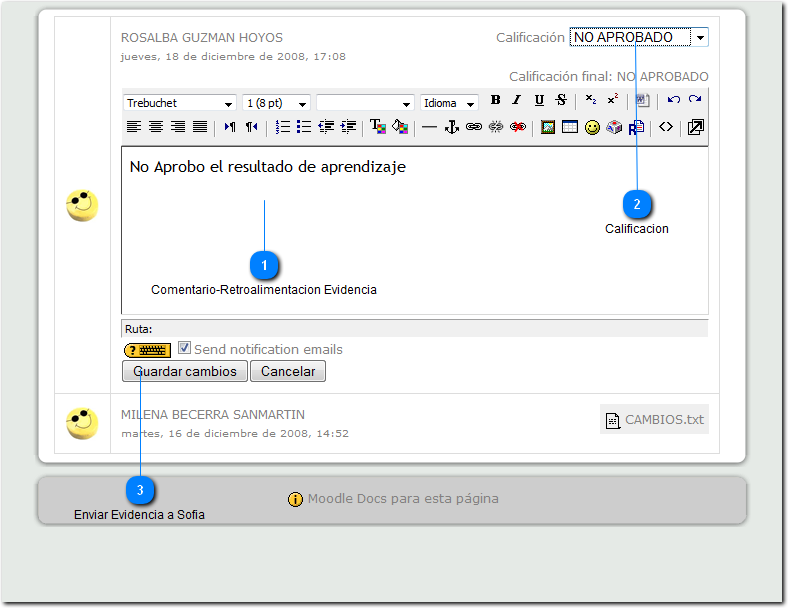Click Milena Becerra's smiley avatar

pos(82,423)
